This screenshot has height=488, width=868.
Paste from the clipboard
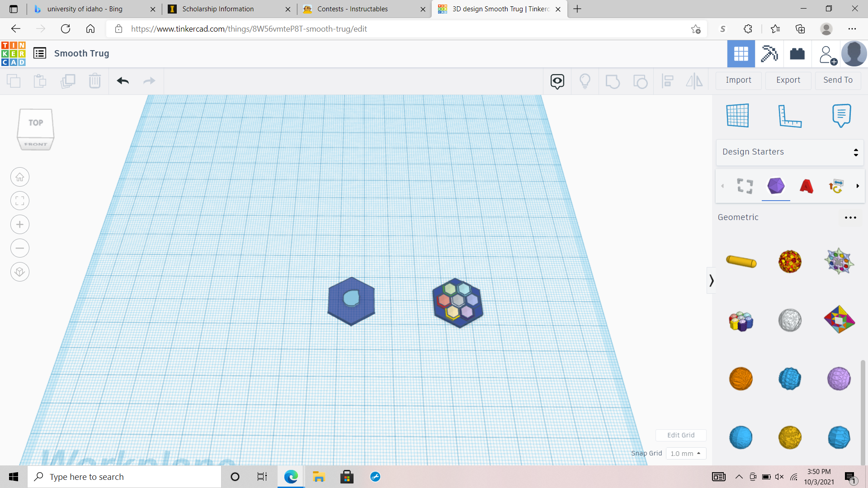[40, 81]
